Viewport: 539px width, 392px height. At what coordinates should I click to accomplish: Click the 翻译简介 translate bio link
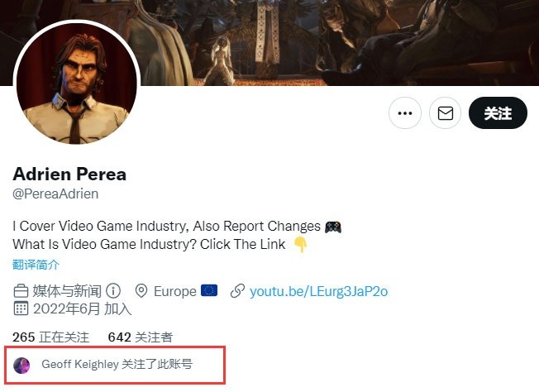pyautogui.click(x=36, y=265)
